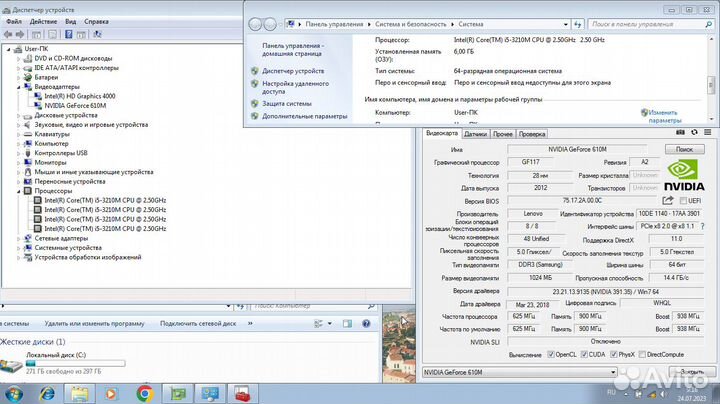Switch to the Прочее tab

[x=502, y=134]
